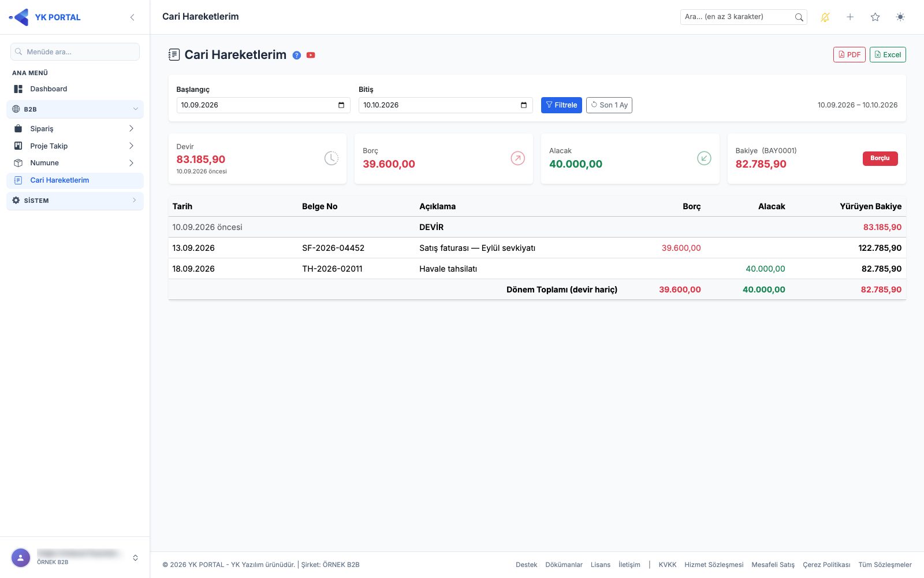The height and width of the screenshot is (578, 924).
Task: Click the Dashboard grid icon in sidebar
Action: tap(18, 89)
